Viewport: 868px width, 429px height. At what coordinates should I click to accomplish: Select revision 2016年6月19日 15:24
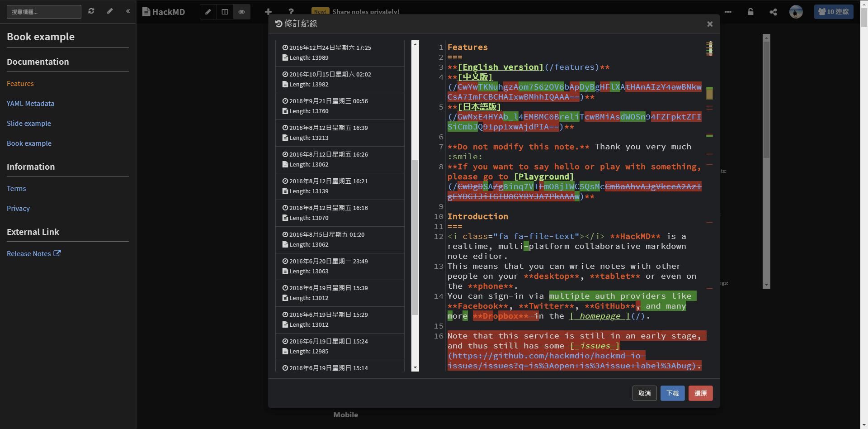tap(340, 347)
